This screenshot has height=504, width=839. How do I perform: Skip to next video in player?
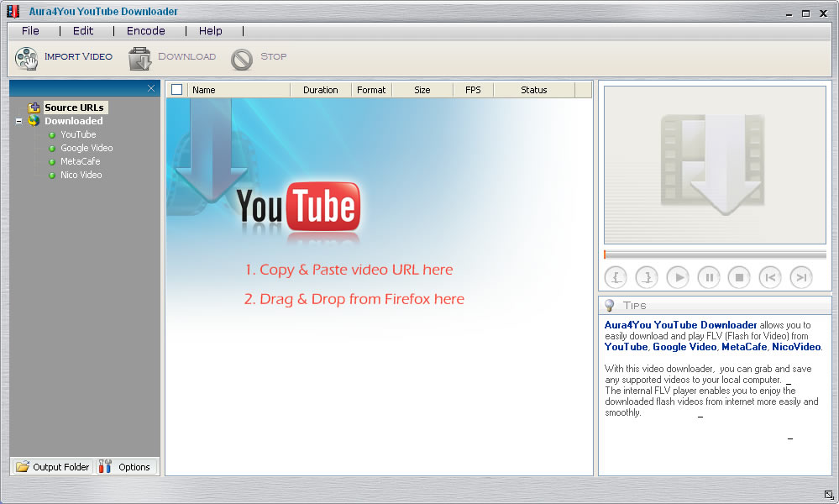[801, 278]
